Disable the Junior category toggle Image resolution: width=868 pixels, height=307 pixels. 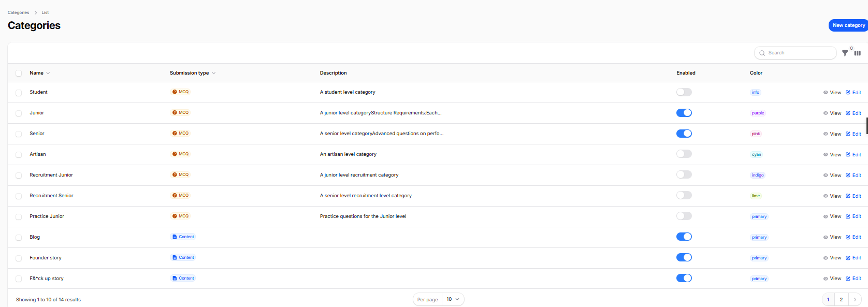point(684,113)
